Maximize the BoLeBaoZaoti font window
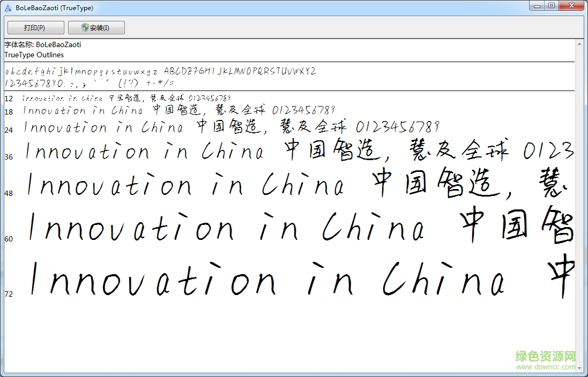The width and height of the screenshot is (588, 377). [552, 5]
